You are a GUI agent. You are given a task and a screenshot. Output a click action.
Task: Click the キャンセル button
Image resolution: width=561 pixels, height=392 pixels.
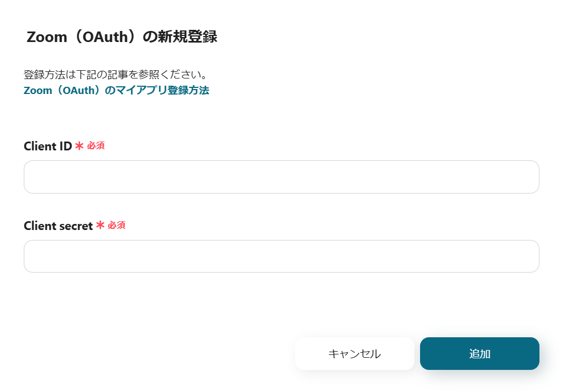[354, 354]
